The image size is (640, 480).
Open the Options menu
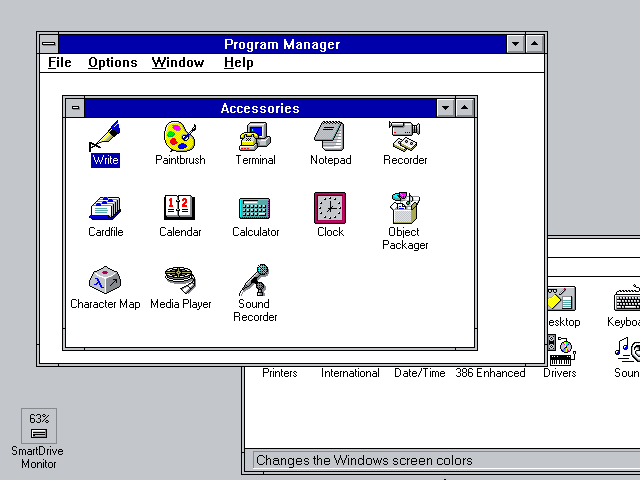(x=113, y=62)
